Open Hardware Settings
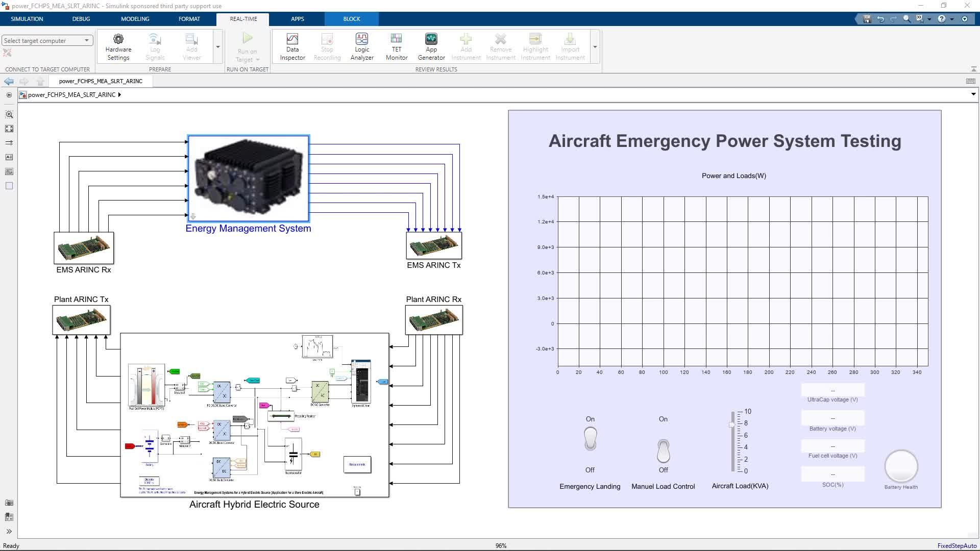Viewport: 980px width, 551px height. coord(118,46)
